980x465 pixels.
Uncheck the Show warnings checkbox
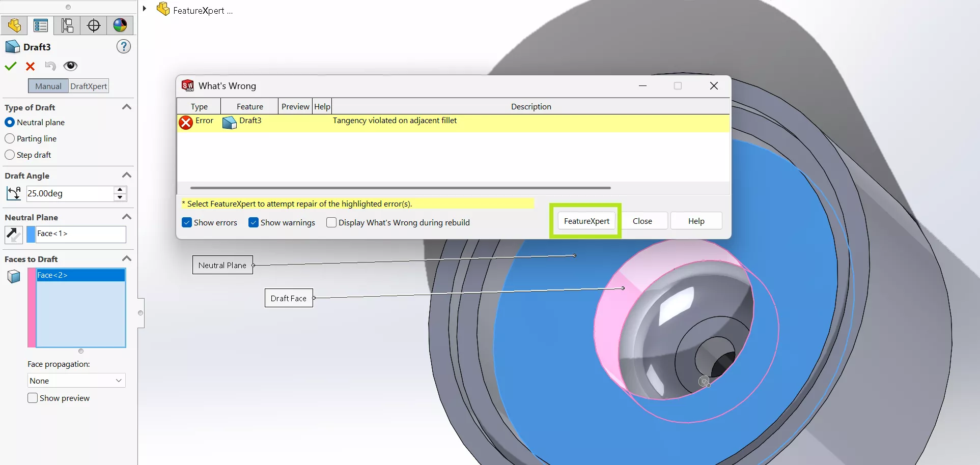tap(254, 222)
